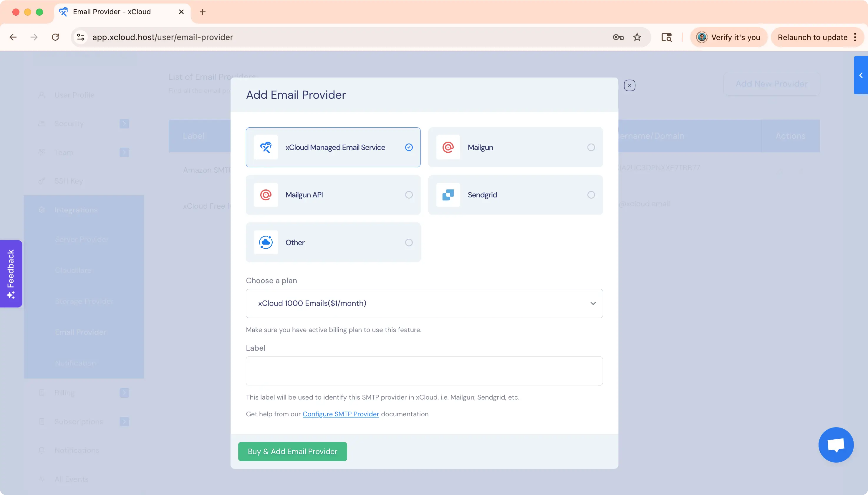Go forward in browser history
Viewport: 868px width, 495px height.
(x=34, y=37)
